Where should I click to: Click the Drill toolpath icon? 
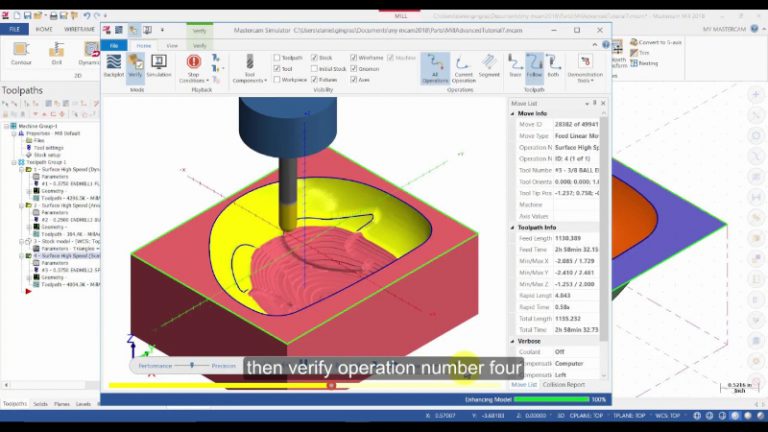coord(57,53)
